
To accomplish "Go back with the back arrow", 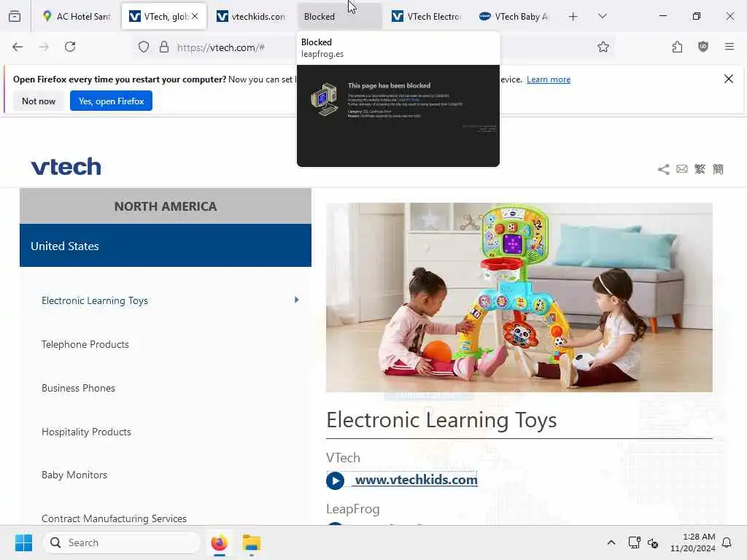I will [x=18, y=47].
